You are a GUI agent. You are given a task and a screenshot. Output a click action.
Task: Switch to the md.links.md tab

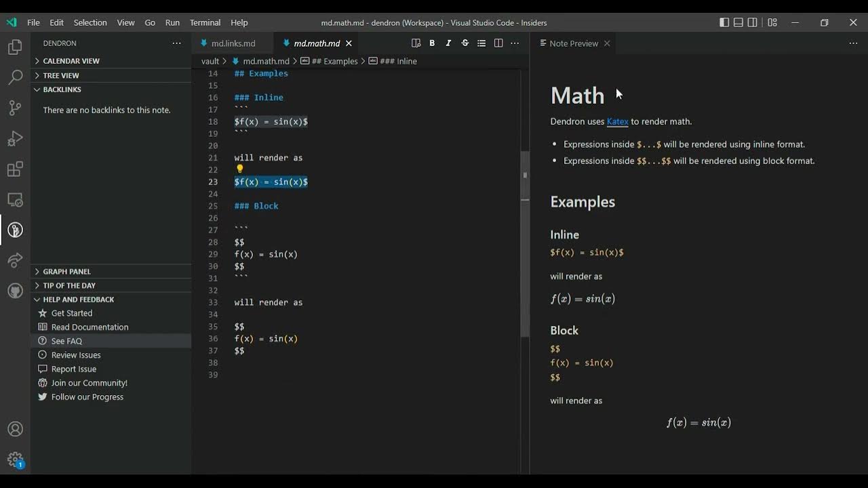point(233,43)
